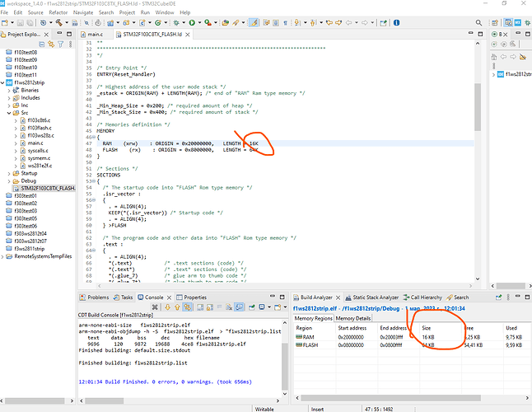Collapse the f1ws2812strip project node

coord(2,82)
